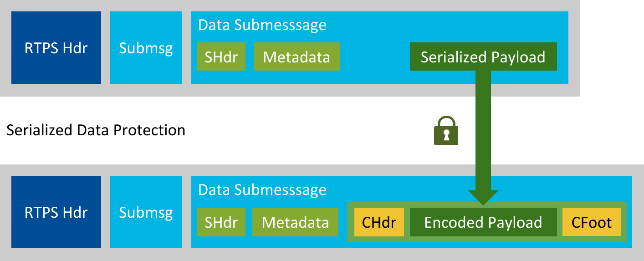
Task: Click the arrowhead tip touching Encoded Payload
Action: [483, 202]
